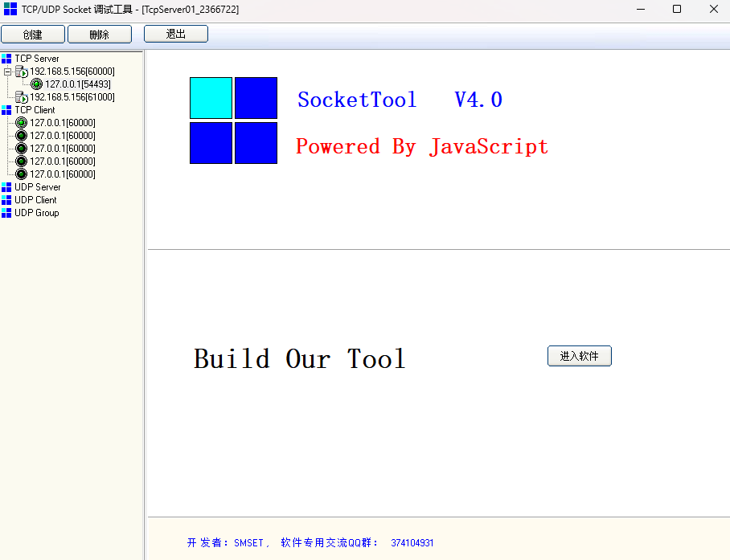Click the TCP Client category icon

(x=6, y=110)
